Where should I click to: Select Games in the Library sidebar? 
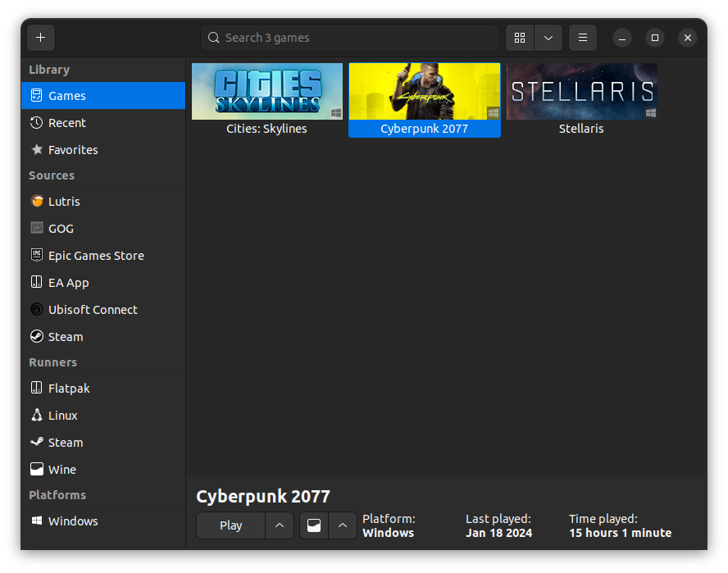click(103, 96)
